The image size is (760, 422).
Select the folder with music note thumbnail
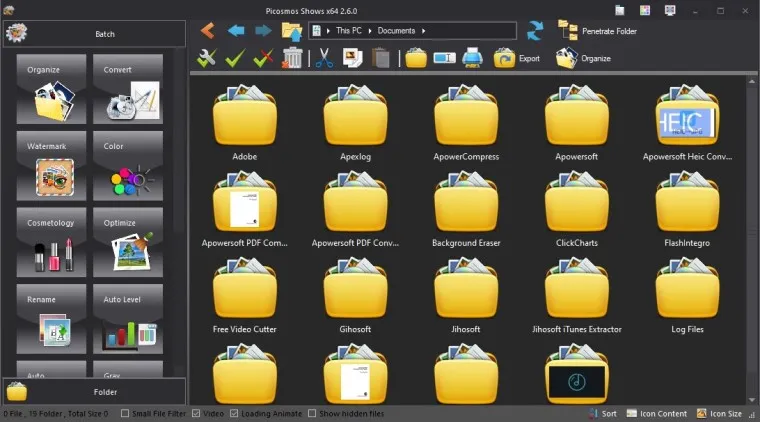pyautogui.click(x=576, y=374)
